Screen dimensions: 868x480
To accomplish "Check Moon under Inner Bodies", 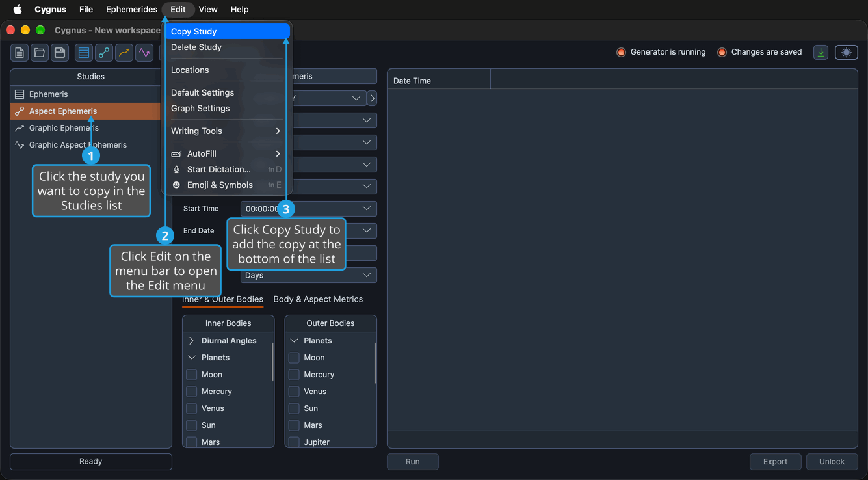I will point(192,375).
